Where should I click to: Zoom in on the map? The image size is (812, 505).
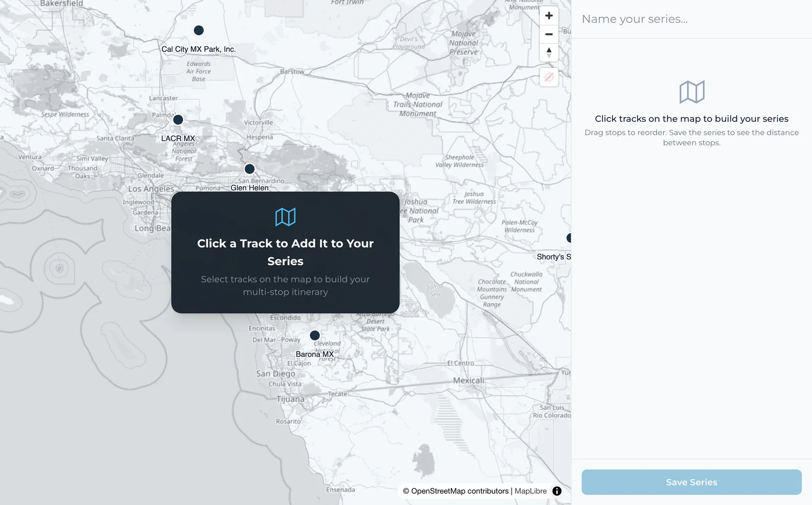(549, 16)
